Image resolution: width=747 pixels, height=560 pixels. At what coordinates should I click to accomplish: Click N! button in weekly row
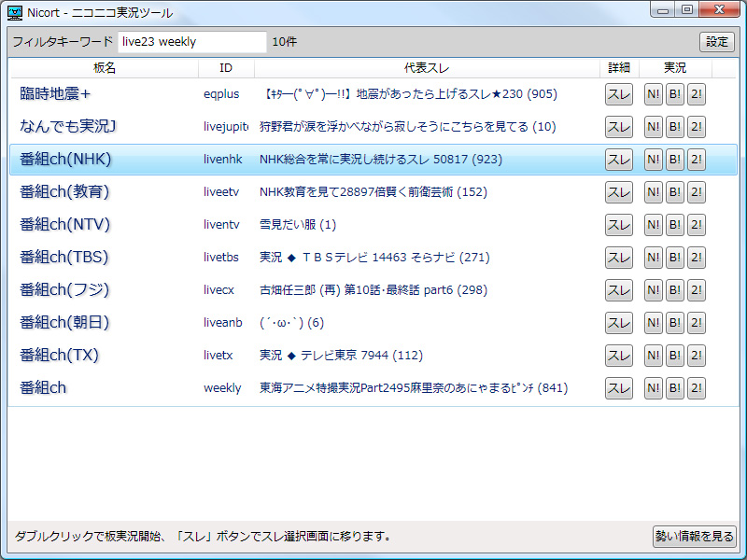(654, 388)
